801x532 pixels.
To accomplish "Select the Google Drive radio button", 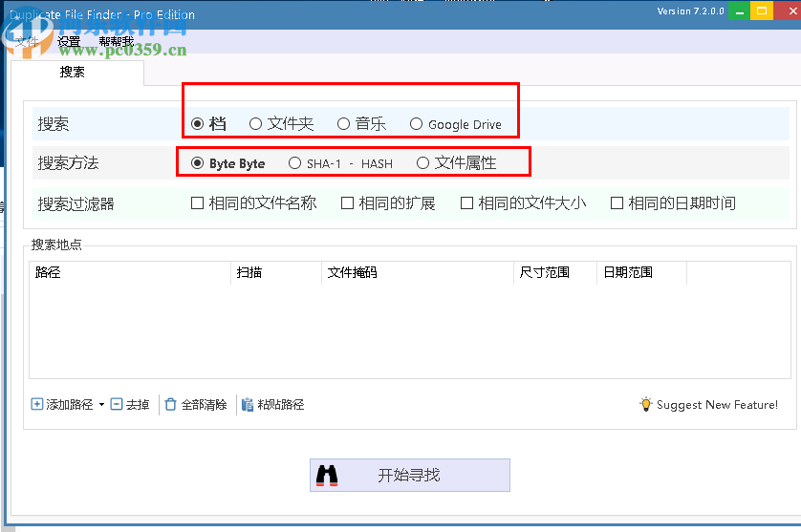I will [416, 123].
